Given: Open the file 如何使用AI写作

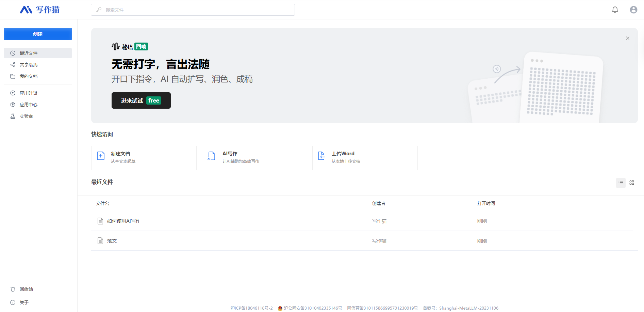Looking at the screenshot, I should click(124, 221).
